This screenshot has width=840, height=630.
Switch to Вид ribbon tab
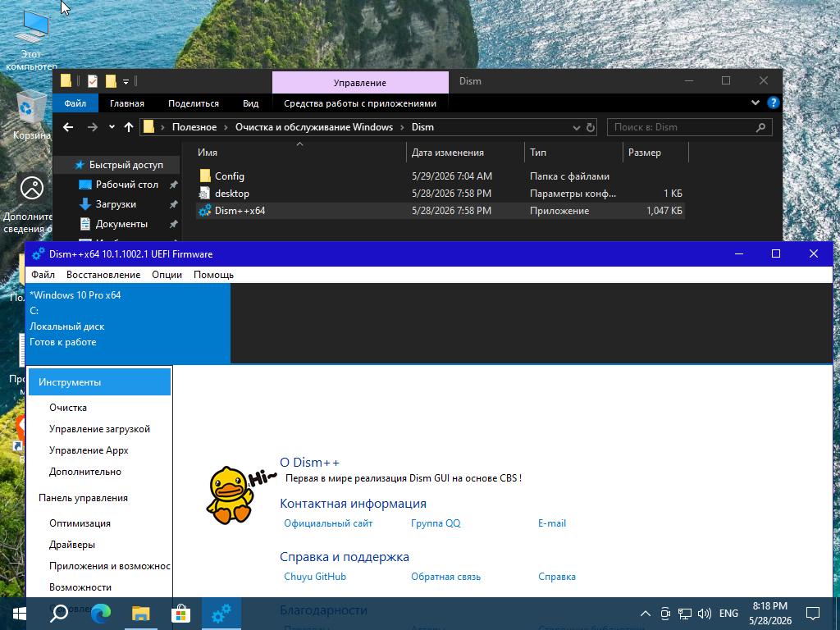251,103
